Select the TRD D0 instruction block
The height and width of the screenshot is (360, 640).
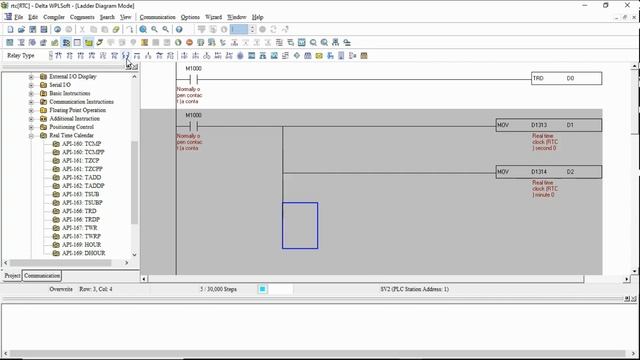point(567,78)
